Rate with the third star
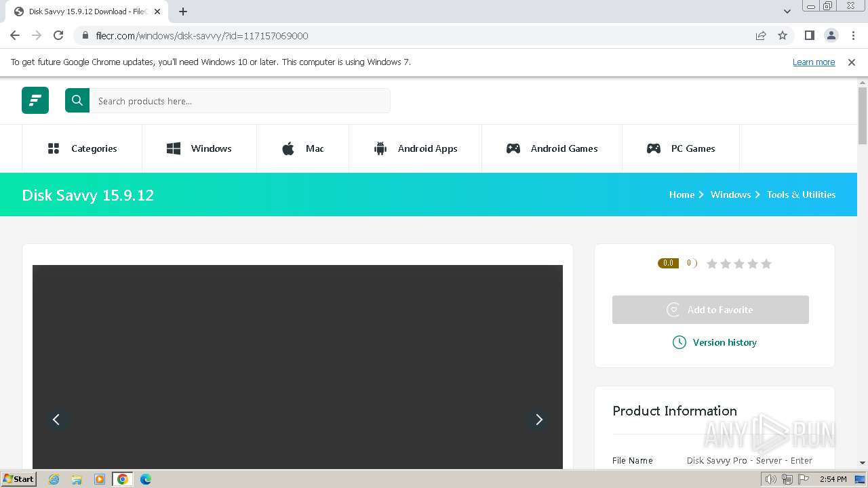 click(x=739, y=264)
